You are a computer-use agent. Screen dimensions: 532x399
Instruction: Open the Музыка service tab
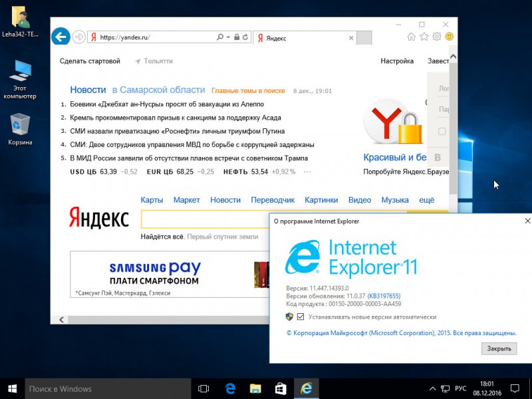point(395,200)
